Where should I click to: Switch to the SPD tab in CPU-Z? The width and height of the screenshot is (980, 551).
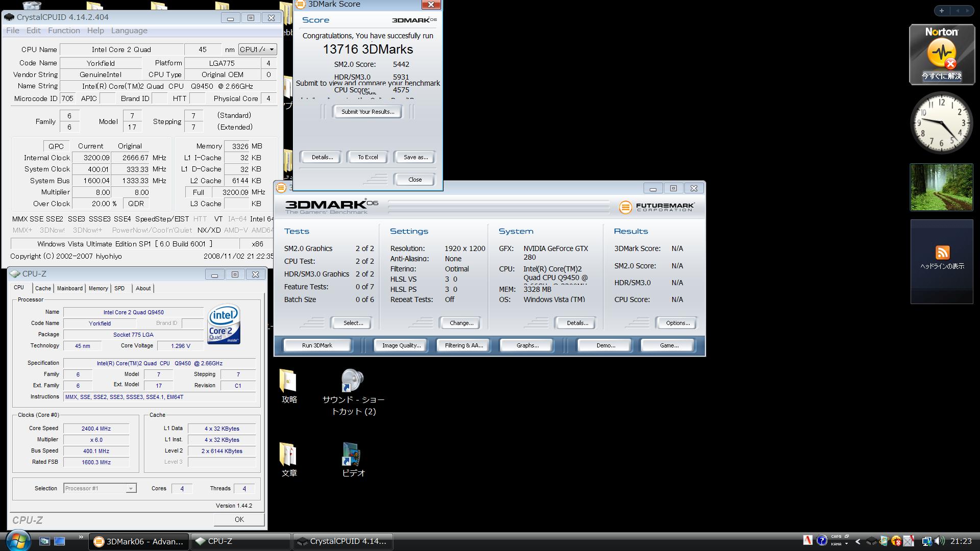(119, 288)
